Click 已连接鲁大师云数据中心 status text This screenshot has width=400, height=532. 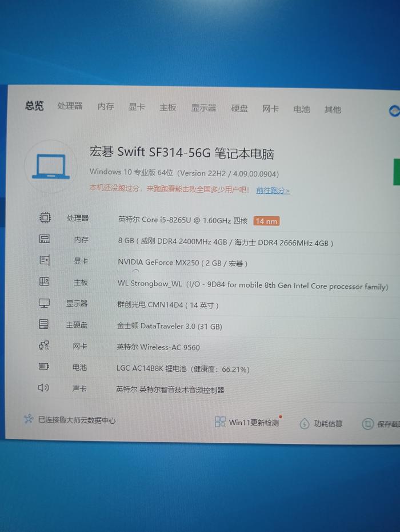coord(77,420)
